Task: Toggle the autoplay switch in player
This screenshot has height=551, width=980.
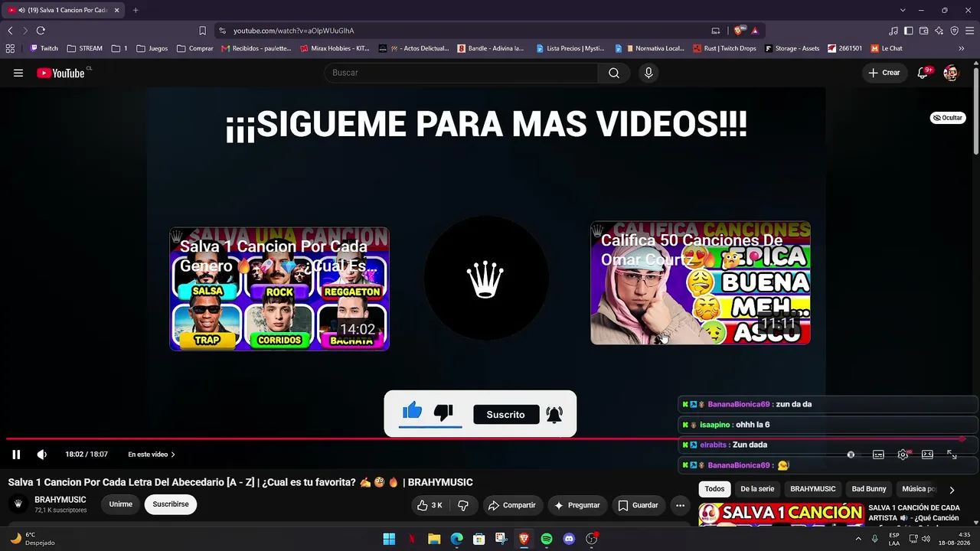Action: [x=851, y=455]
